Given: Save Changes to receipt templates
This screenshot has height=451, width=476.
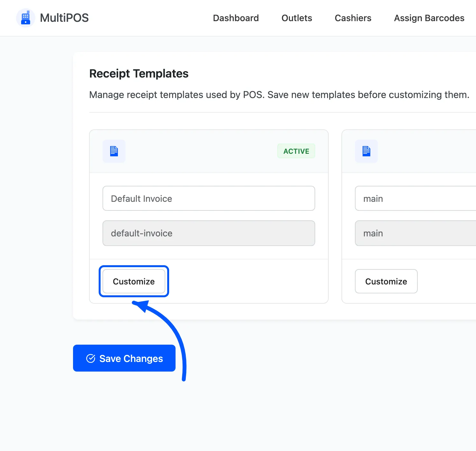Looking at the screenshot, I should click(124, 358).
